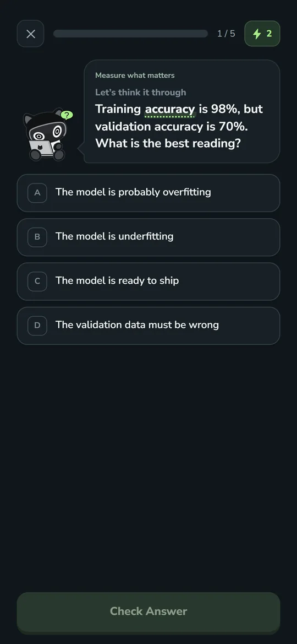This screenshot has width=297, height=644.
Task: Select the letter A badge
Action: (37, 193)
